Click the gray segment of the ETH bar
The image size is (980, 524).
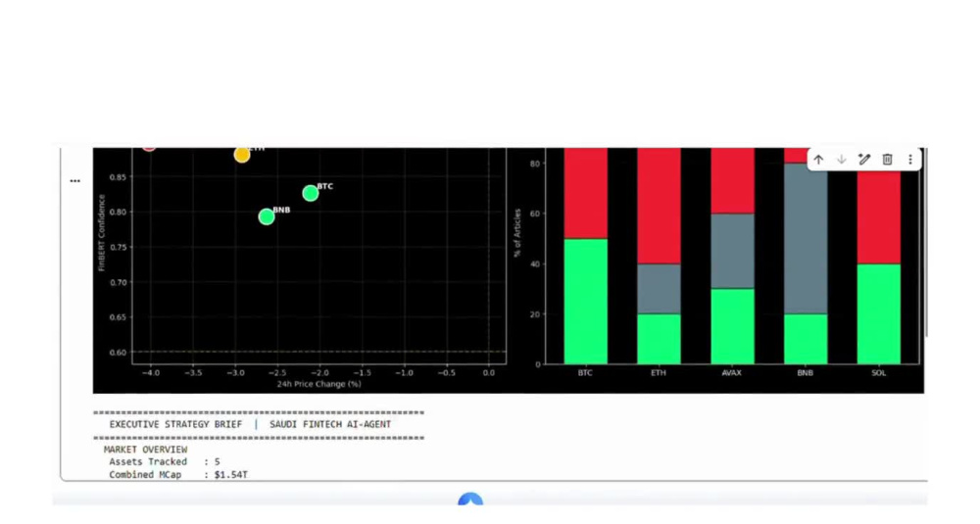[x=659, y=289]
